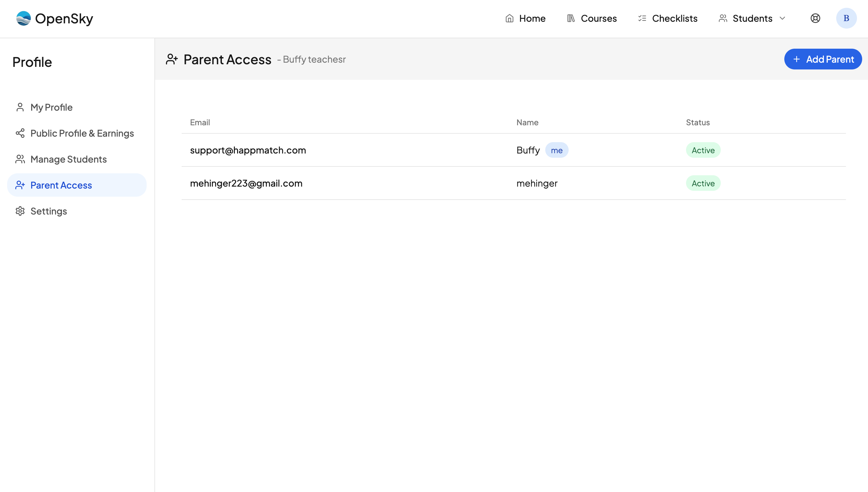Click the Manage Students people icon
868x492 pixels.
tap(20, 159)
